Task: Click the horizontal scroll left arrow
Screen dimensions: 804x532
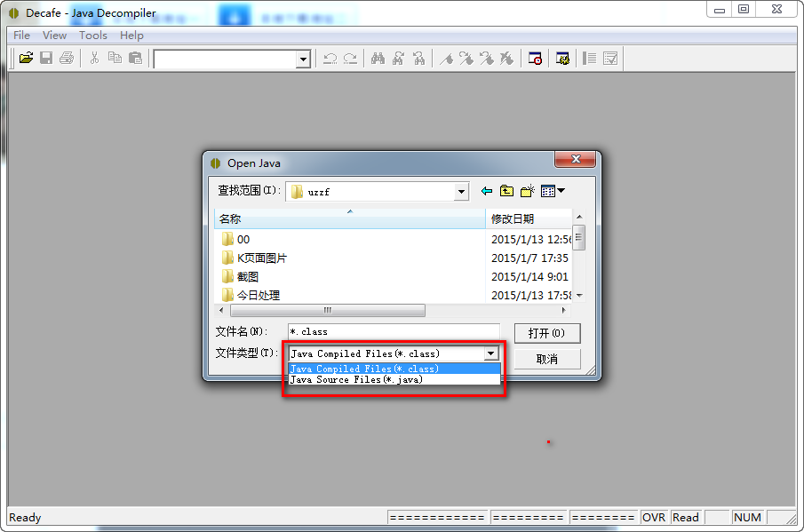Action: click(221, 310)
